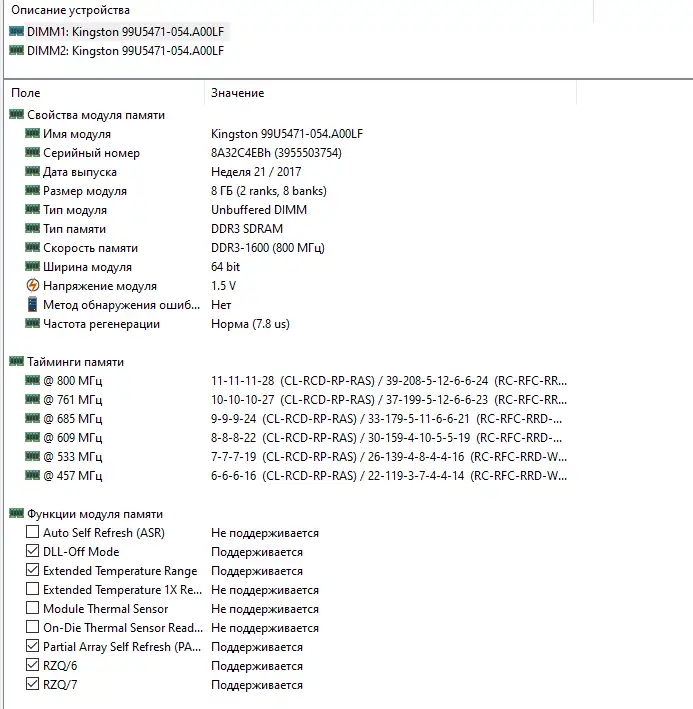Click the icon beside '@ 800 МГц'
693x709 pixels.
[32, 380]
